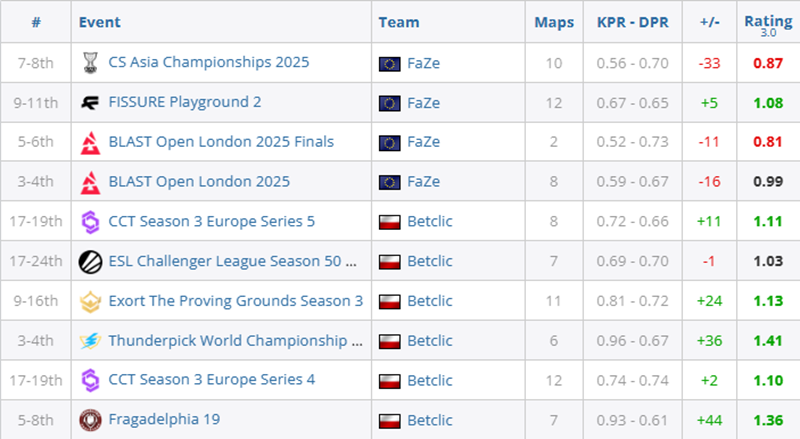The image size is (800, 439).
Task: Open Thunderpick World Championship event page
Action: coord(235,341)
